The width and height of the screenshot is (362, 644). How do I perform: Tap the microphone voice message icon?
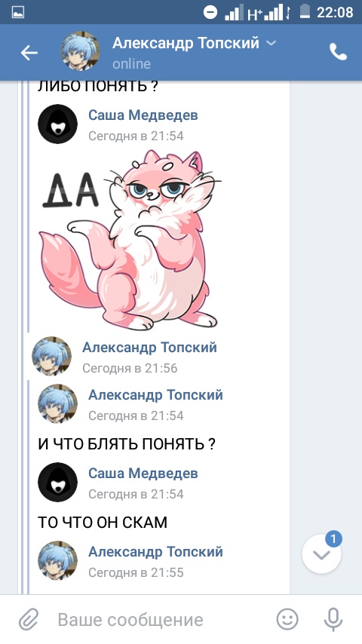(x=333, y=619)
